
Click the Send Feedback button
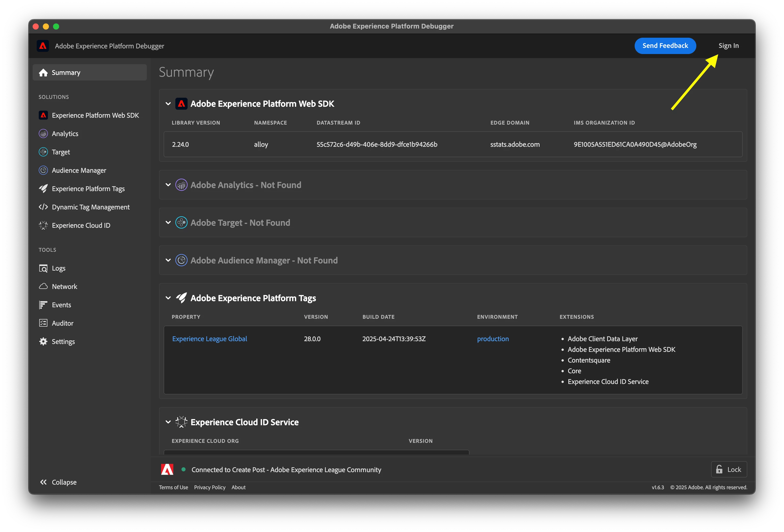[x=665, y=46]
